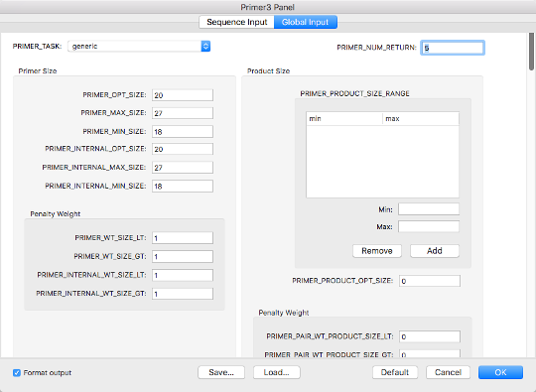The image size is (536, 392).
Task: Remove selected product size range
Action: pos(377,251)
